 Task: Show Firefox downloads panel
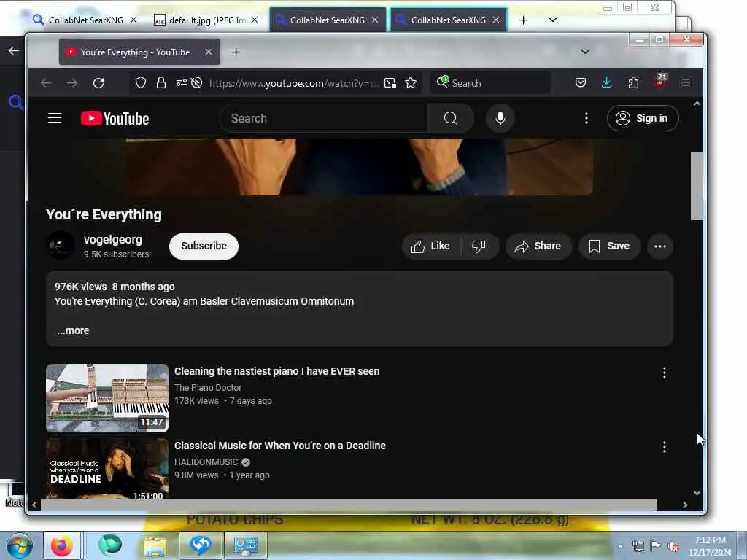pos(606,83)
